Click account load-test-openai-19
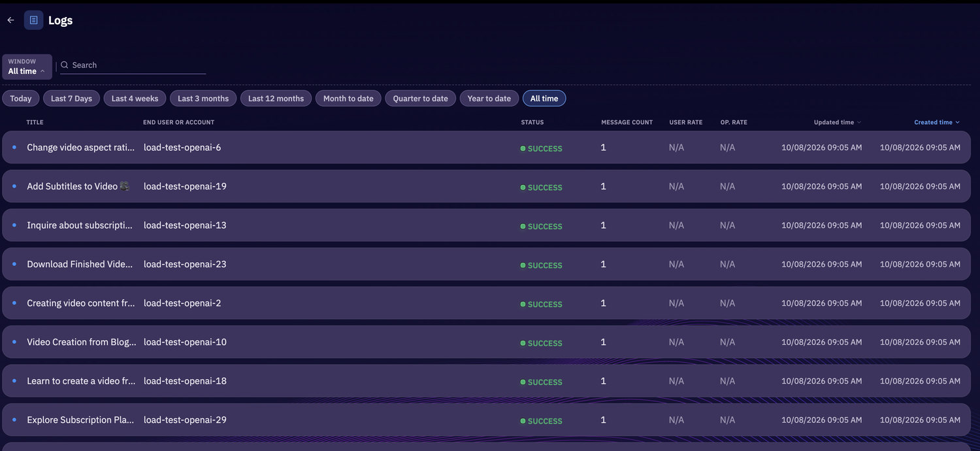The width and height of the screenshot is (980, 451). 185,186
